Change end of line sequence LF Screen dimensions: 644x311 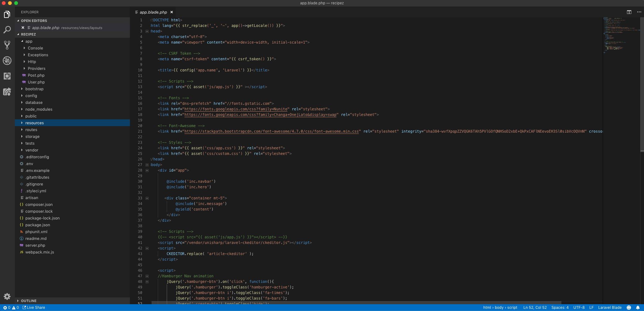pos(591,308)
